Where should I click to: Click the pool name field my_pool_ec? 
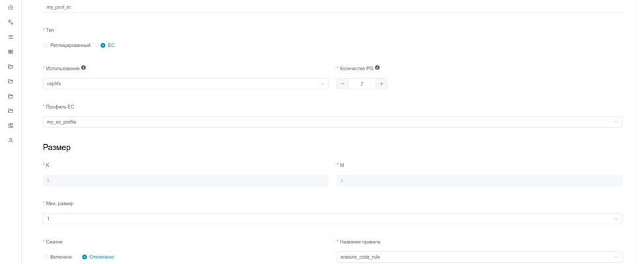pos(333,7)
